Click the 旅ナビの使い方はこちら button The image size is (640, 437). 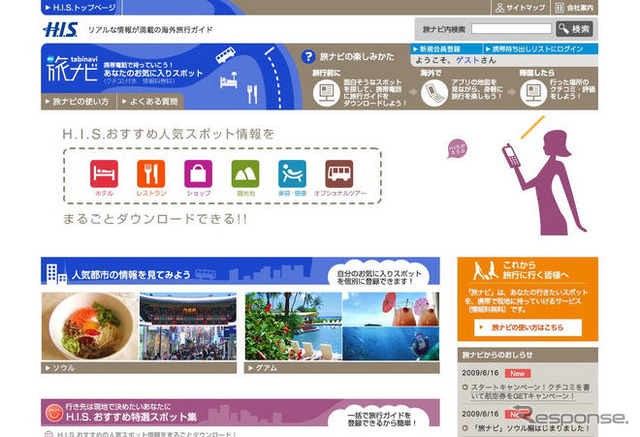click(x=528, y=327)
